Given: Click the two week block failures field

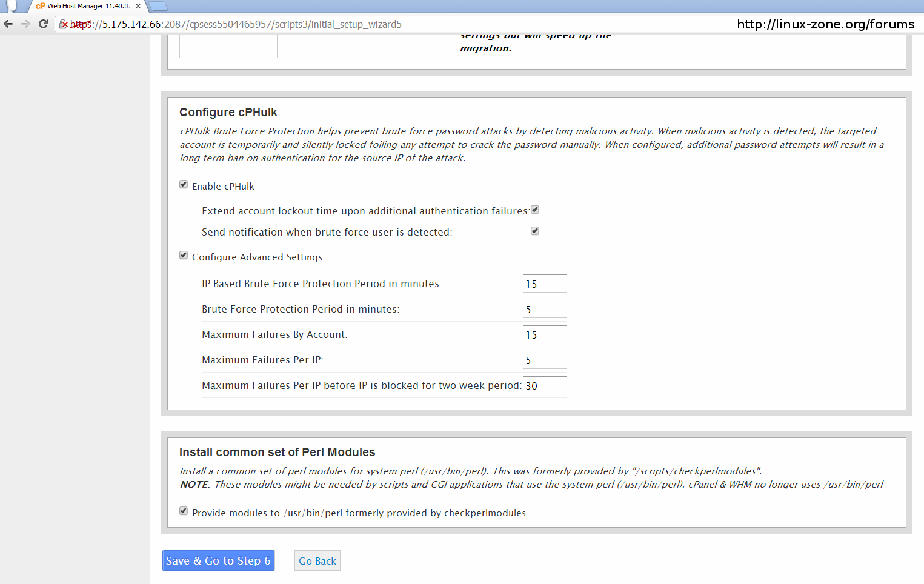Looking at the screenshot, I should click(x=544, y=386).
